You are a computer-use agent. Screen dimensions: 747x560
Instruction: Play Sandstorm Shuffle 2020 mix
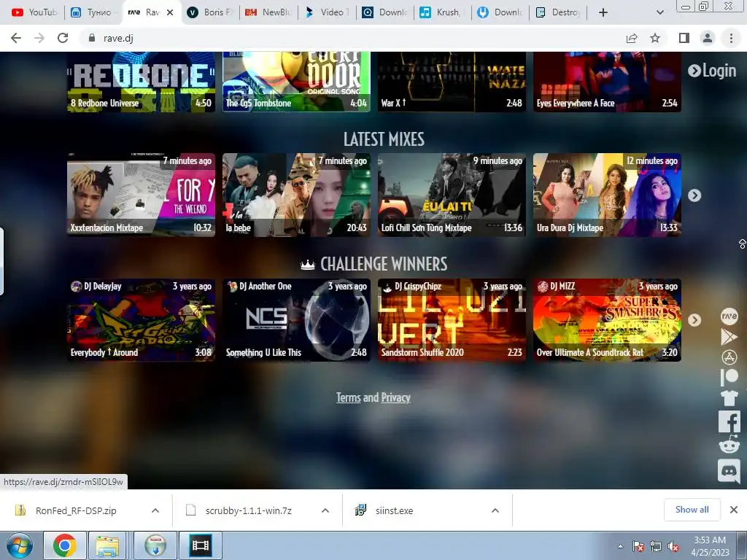point(452,320)
